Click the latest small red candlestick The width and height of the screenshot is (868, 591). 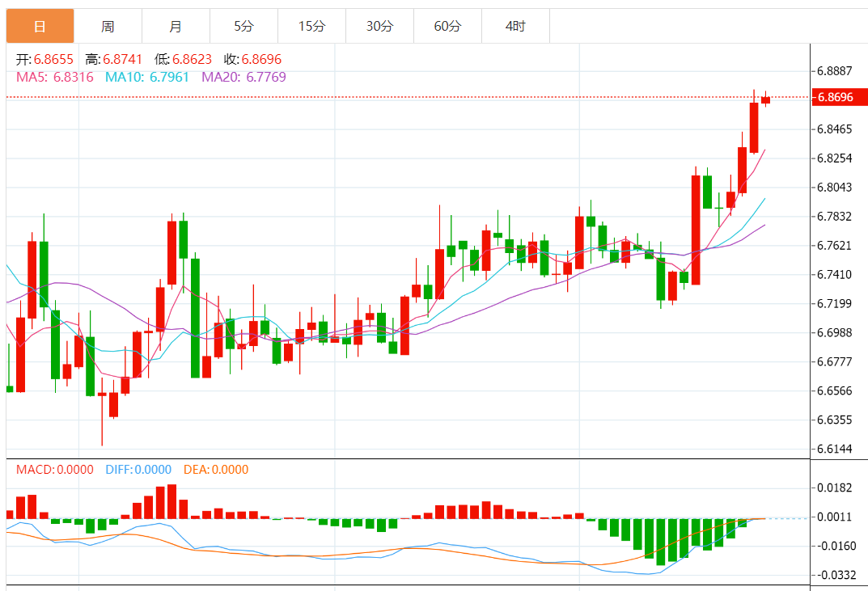[x=765, y=99]
